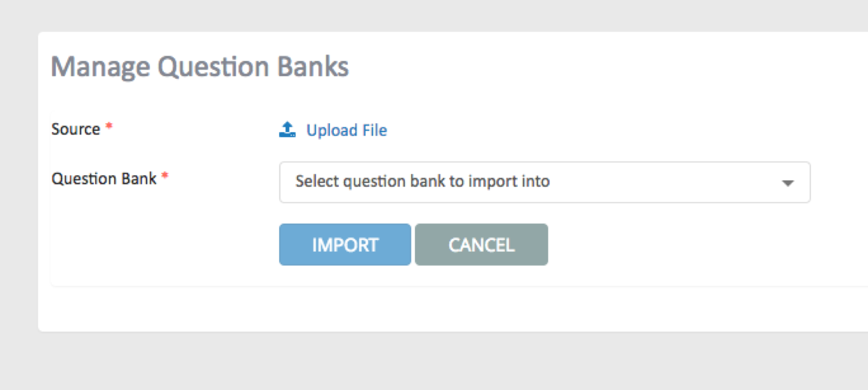Abort the import using the gray CANCEL button
This screenshot has width=868, height=390.
pos(481,244)
